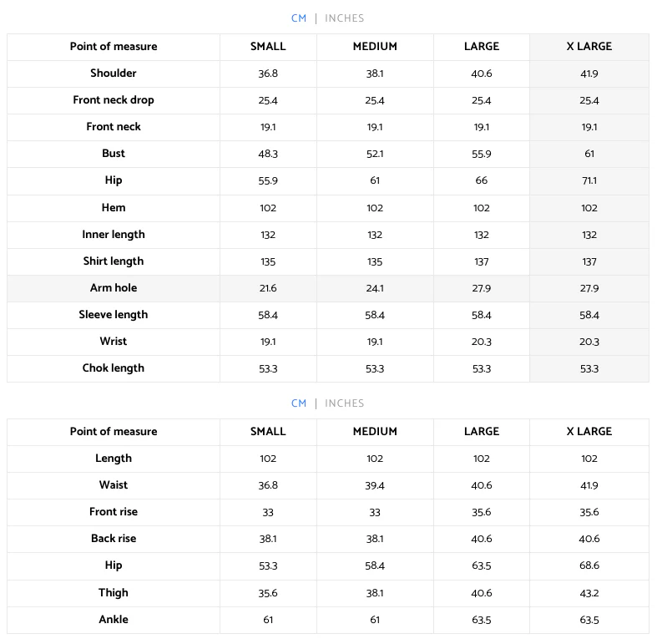Select CM units above top table
Viewport: 657px width, 644px height.
pos(299,18)
